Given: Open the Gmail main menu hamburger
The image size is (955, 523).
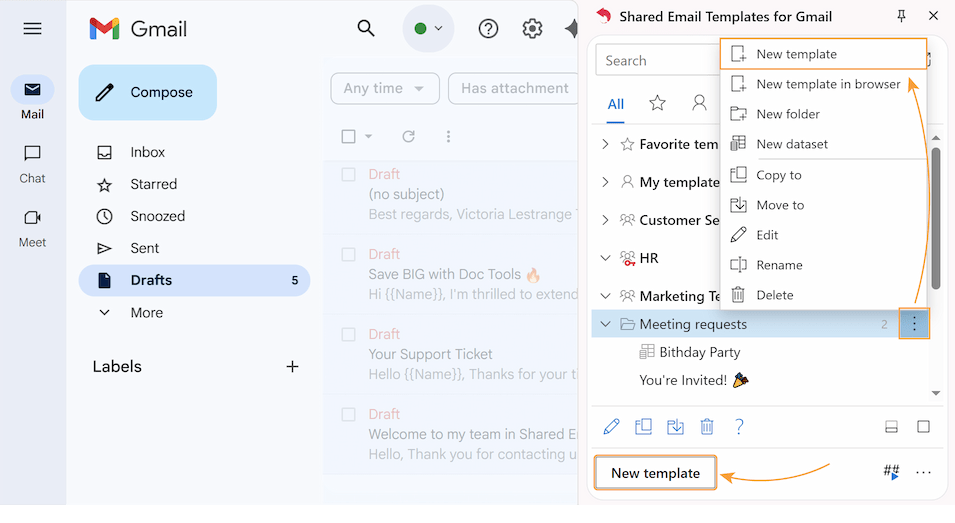Looking at the screenshot, I should click(32, 29).
